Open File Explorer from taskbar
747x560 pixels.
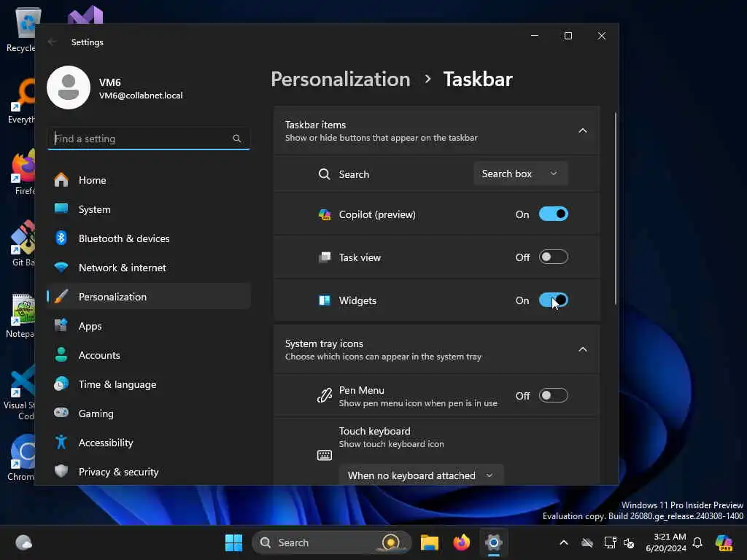[429, 542]
